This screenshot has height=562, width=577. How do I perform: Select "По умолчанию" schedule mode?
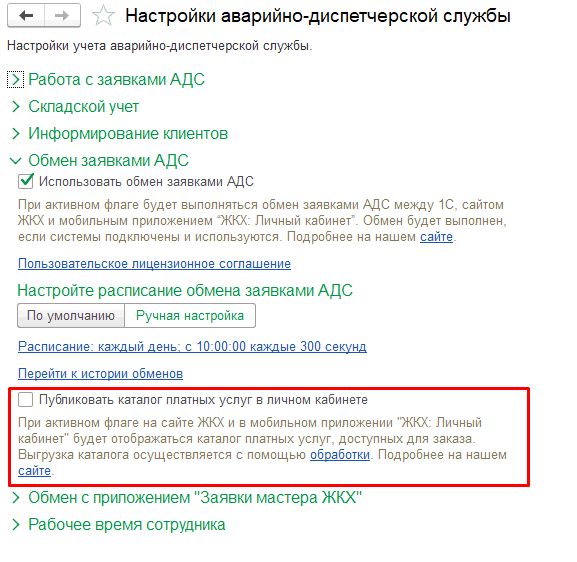click(71, 316)
